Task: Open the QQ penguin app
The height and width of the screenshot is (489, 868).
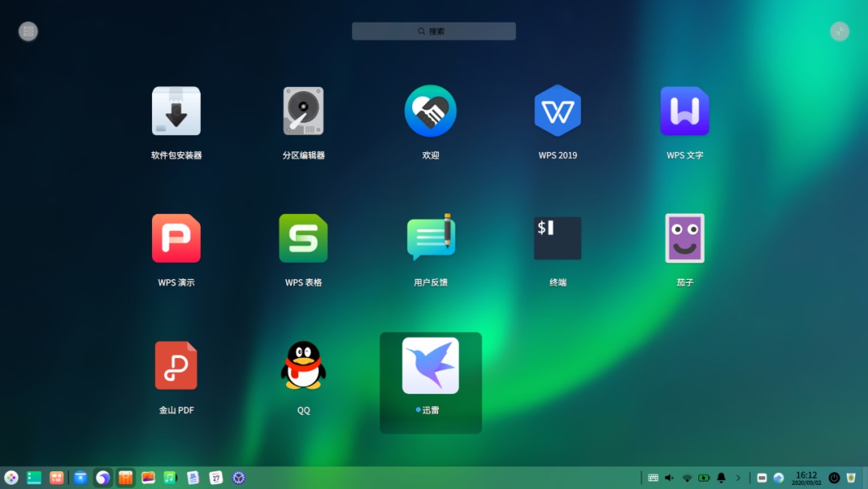Action: (303, 365)
